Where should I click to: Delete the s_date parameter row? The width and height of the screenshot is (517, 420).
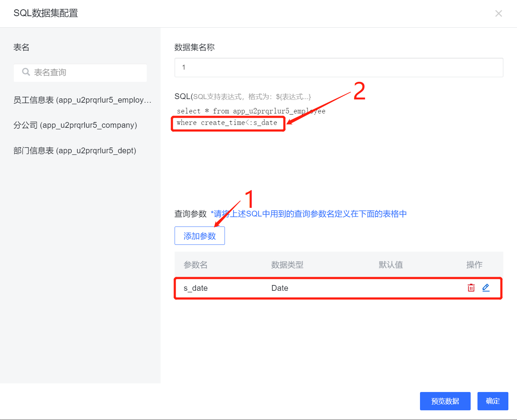click(x=471, y=288)
